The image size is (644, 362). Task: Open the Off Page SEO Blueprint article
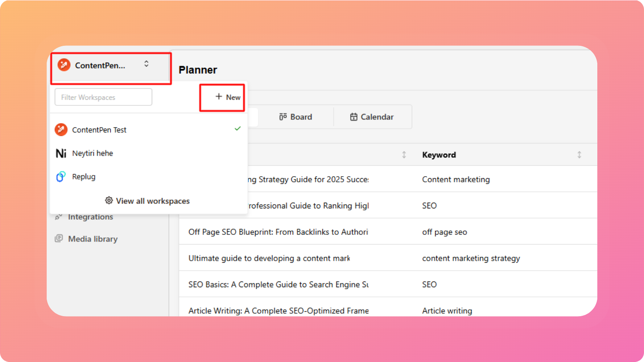(278, 232)
